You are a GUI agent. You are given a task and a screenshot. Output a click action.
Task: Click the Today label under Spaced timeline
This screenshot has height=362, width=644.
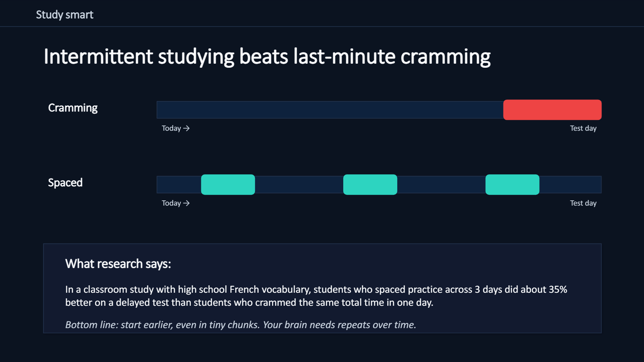click(x=171, y=203)
